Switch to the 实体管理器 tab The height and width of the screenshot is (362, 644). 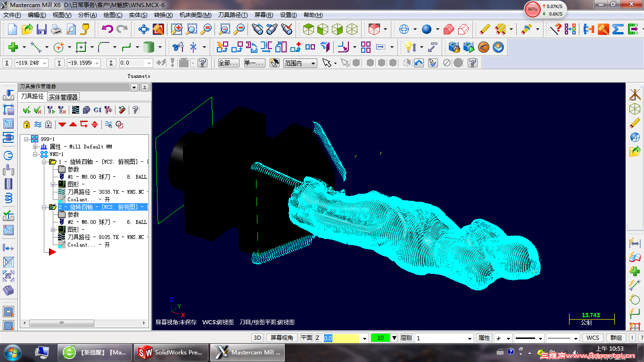tap(63, 97)
